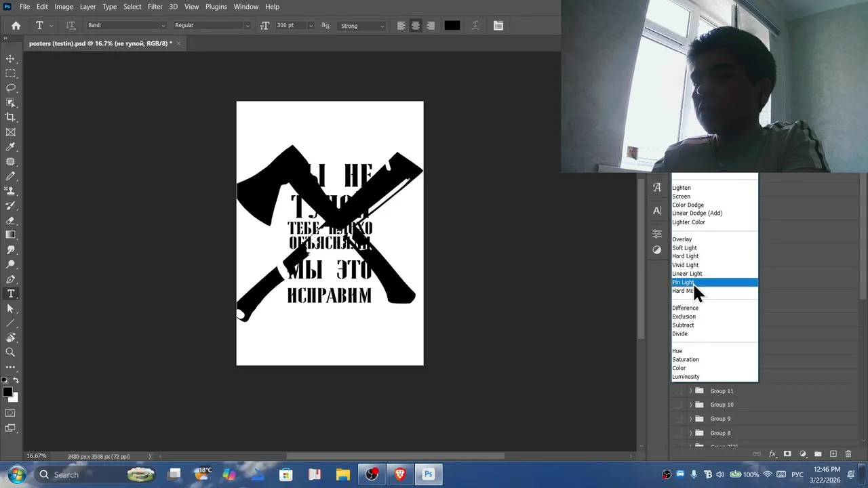Image resolution: width=868 pixels, height=488 pixels.
Task: Left align text
Action: point(401,26)
